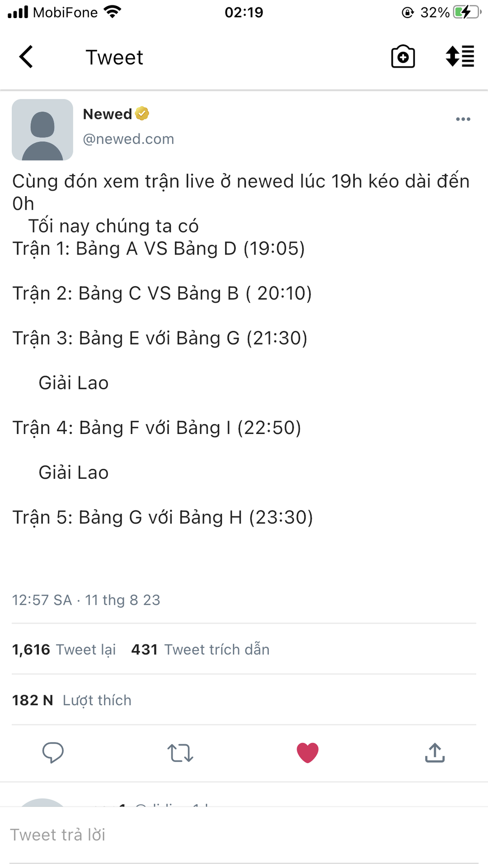
Task: View the 1,616 Tweet lại list
Action: pos(64,649)
